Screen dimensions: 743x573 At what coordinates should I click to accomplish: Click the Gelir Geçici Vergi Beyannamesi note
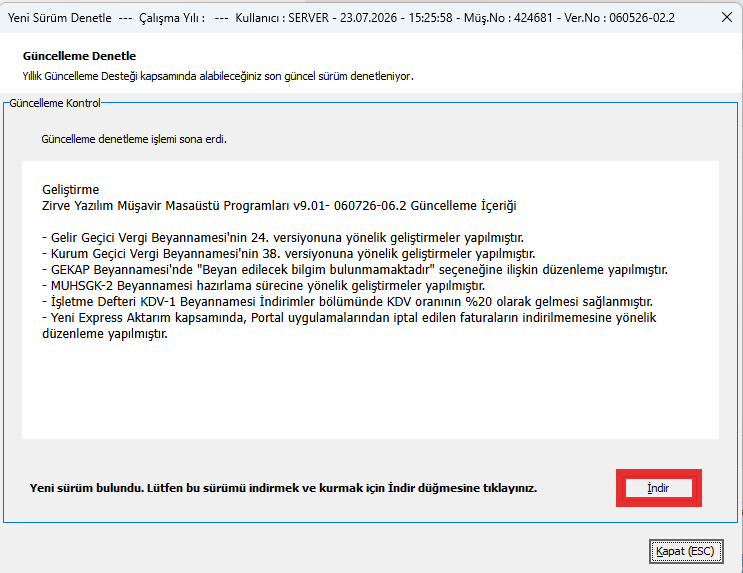click(x=283, y=237)
